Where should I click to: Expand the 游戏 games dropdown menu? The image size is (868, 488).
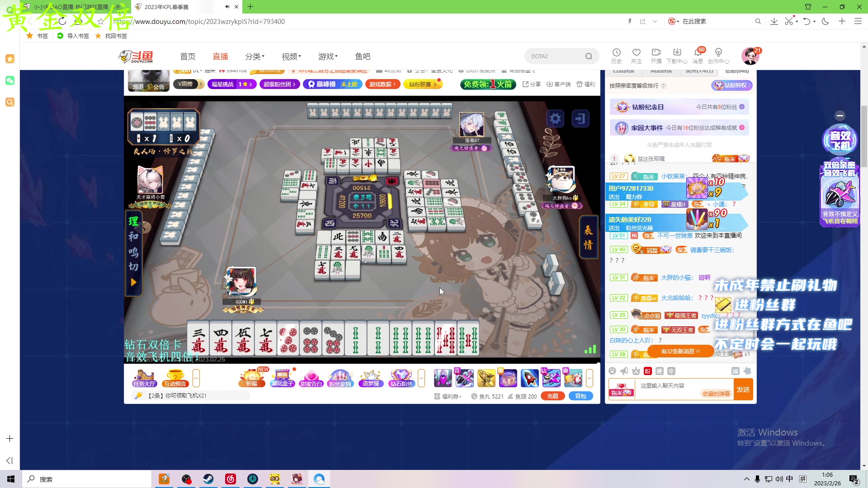point(328,56)
